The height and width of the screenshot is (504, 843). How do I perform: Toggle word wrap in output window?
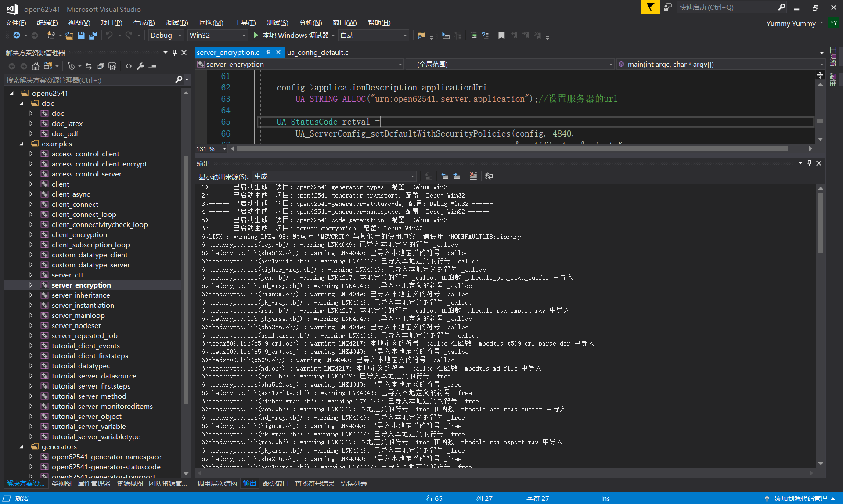[489, 176]
